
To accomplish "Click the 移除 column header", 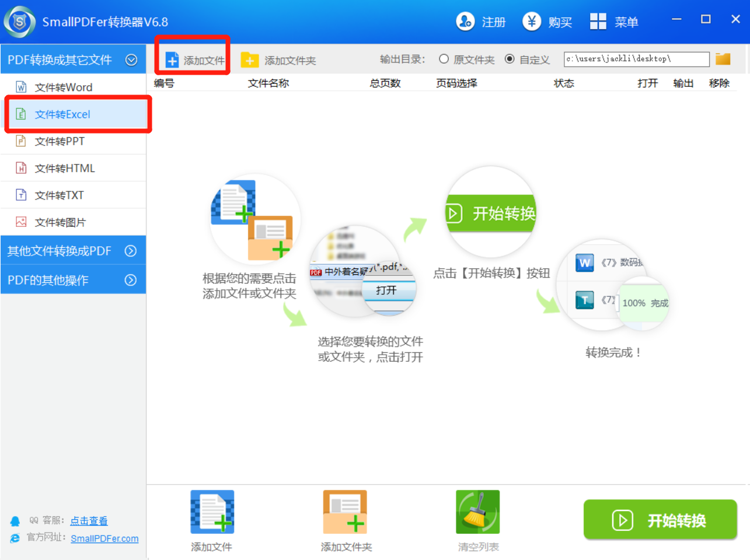I will (720, 83).
